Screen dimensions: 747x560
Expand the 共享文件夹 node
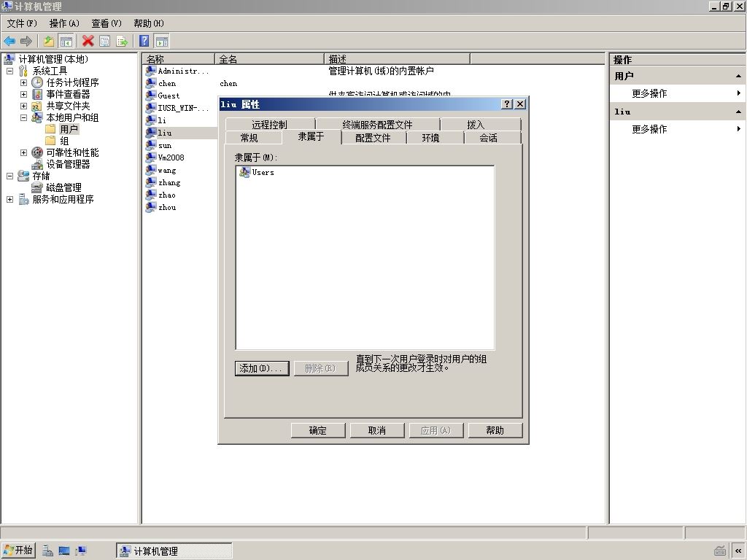point(23,106)
